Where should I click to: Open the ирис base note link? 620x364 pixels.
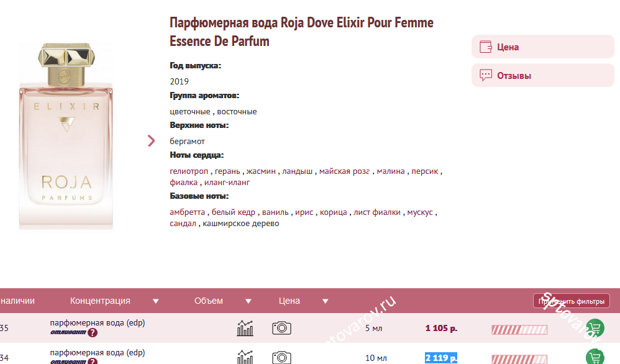tap(304, 212)
